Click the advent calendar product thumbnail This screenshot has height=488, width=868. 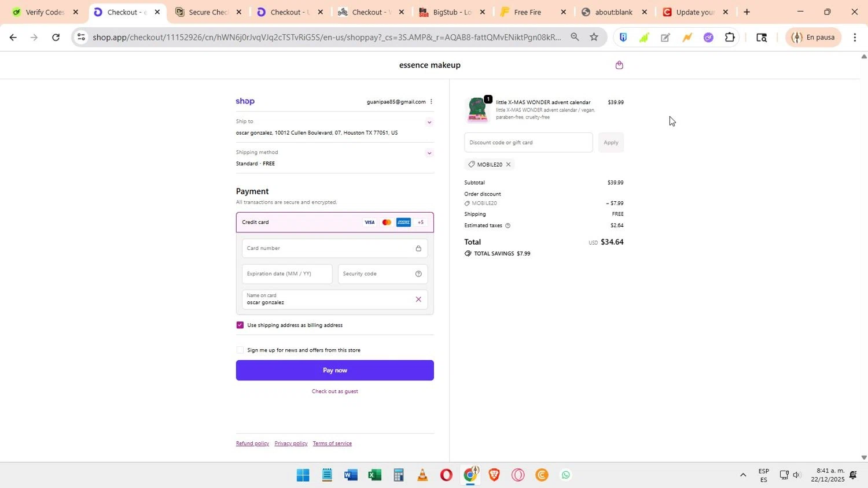click(478, 110)
